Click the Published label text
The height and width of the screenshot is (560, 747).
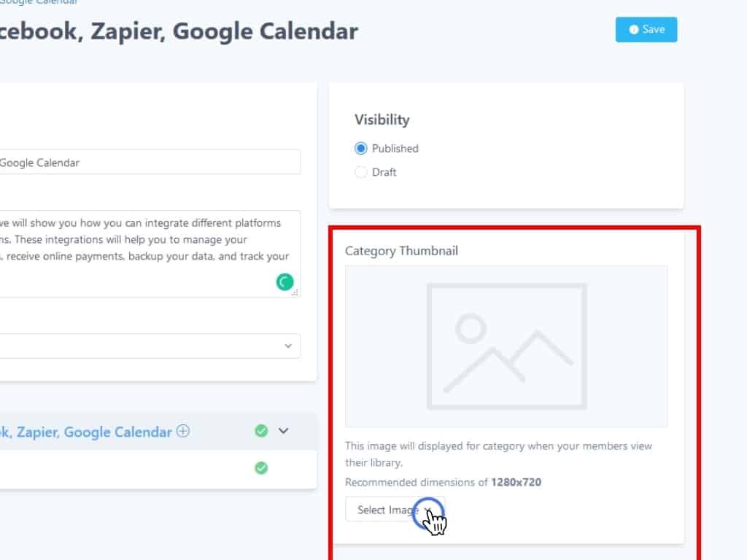click(395, 149)
